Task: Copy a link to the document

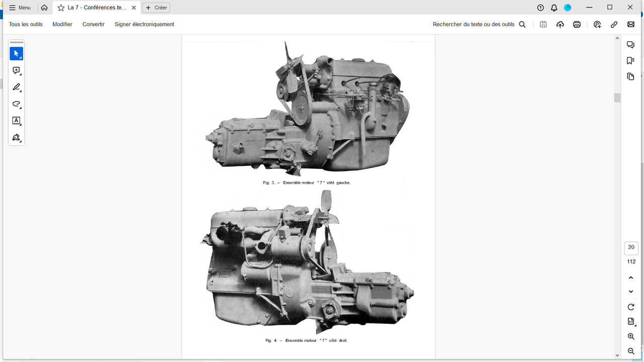Action: 614,24
